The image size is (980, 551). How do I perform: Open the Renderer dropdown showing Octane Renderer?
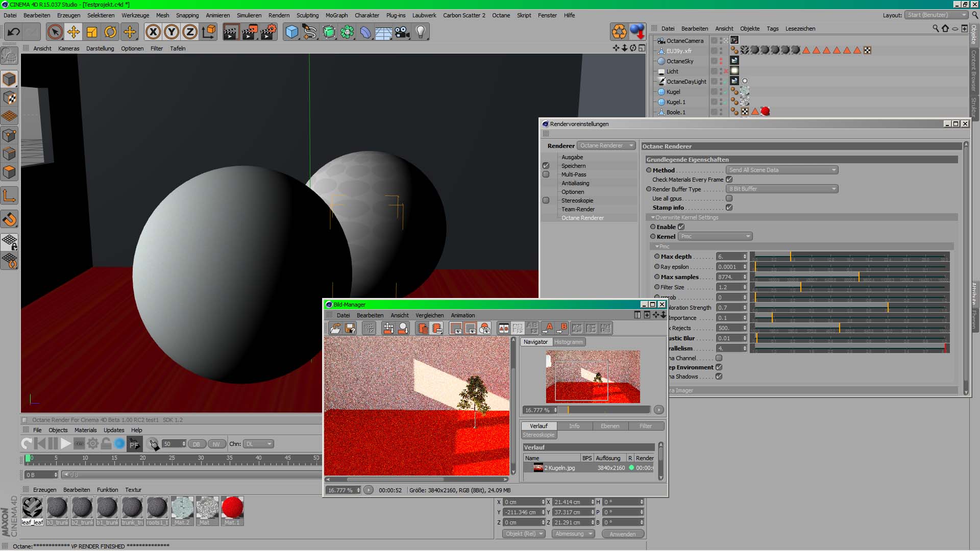pos(606,146)
